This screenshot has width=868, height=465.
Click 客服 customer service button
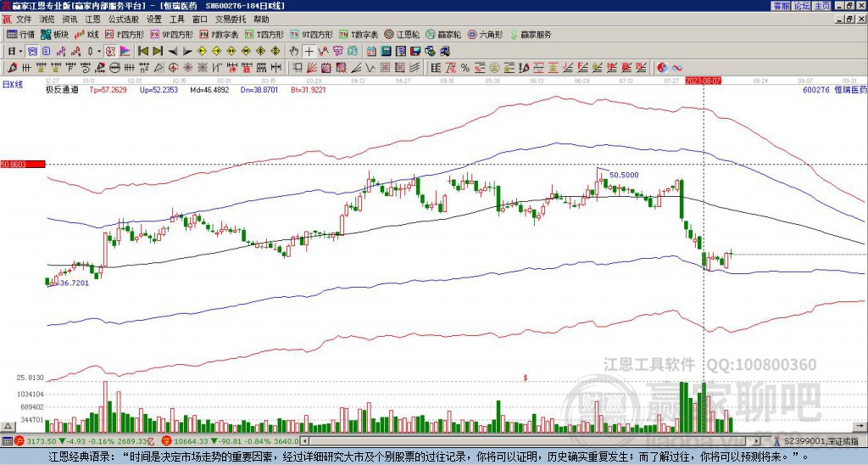[x=781, y=6]
